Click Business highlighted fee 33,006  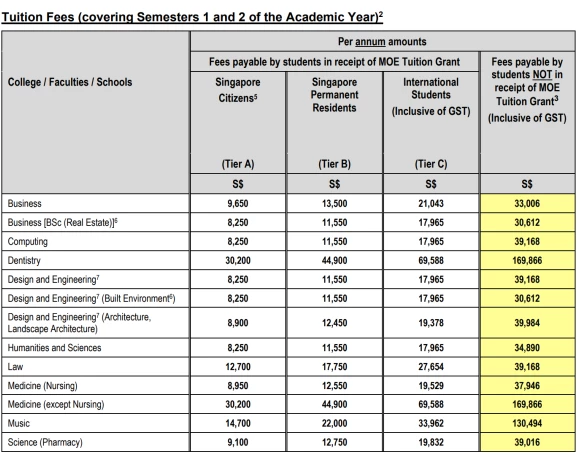click(x=527, y=203)
